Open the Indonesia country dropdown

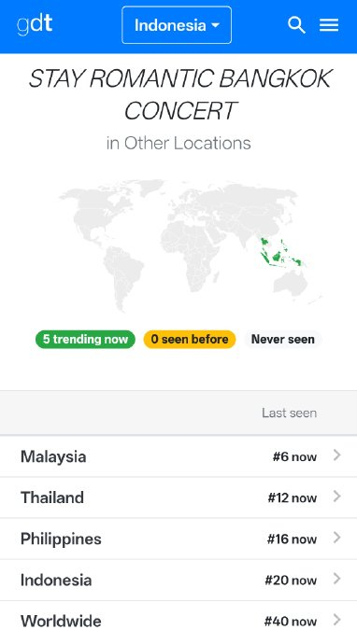pyautogui.click(x=177, y=25)
